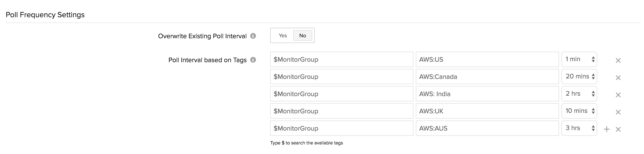Image resolution: width=644 pixels, height=154 pixels.
Task: Open the 3 hrs dropdown for AWS:AUS
Action: (579, 128)
